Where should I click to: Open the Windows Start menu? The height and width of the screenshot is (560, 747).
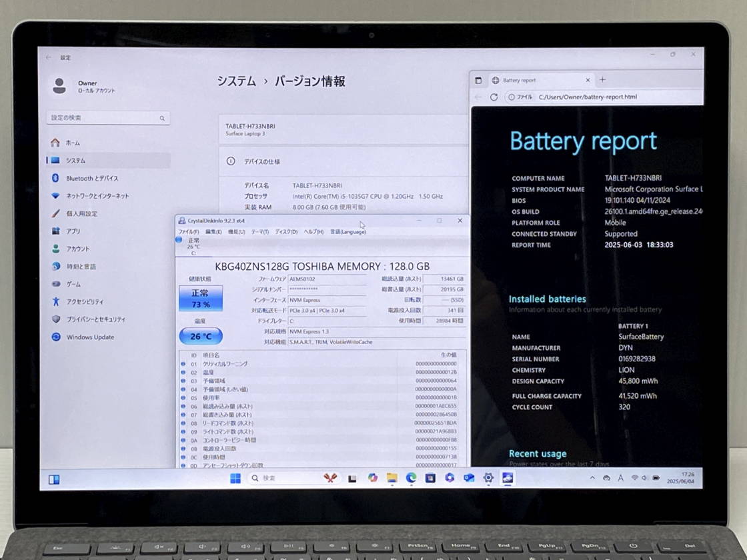[x=235, y=478]
